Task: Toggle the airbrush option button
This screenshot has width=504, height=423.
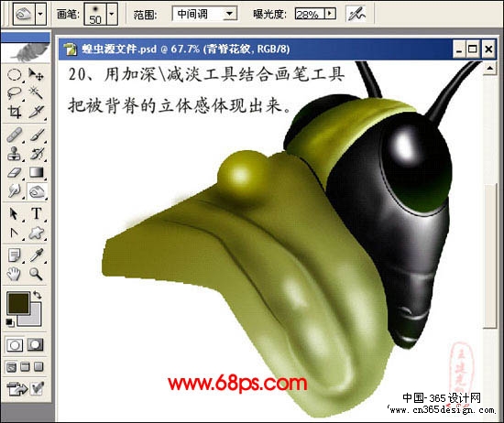Action: pyautogui.click(x=356, y=14)
